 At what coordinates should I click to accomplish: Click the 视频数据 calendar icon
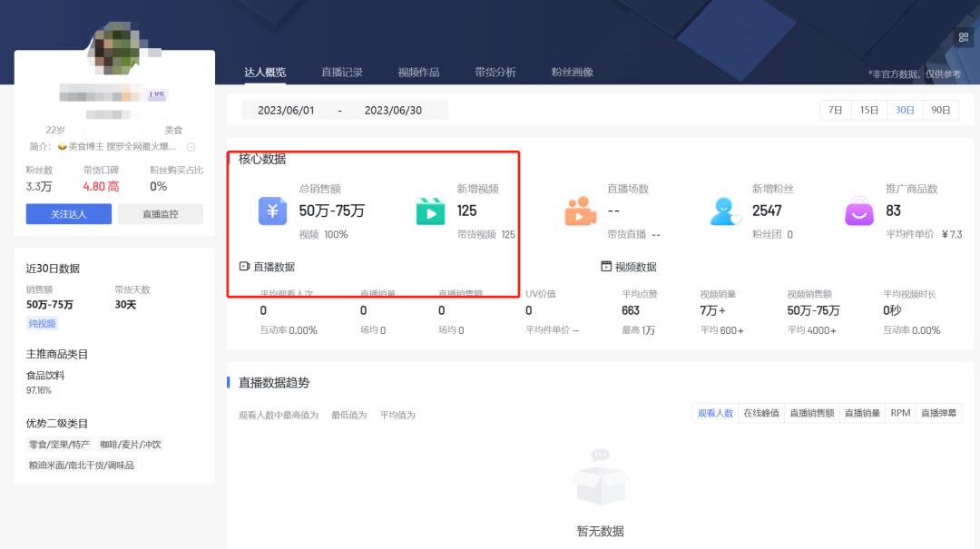pos(605,265)
